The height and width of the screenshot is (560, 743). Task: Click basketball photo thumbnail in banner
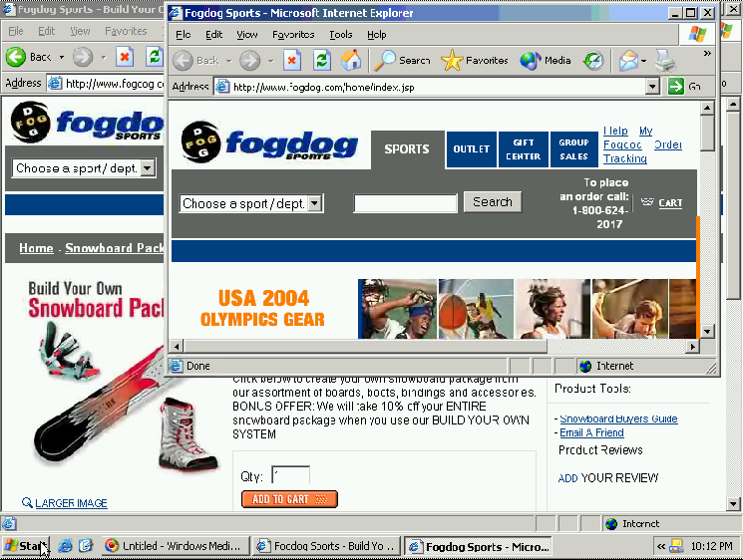[476, 309]
